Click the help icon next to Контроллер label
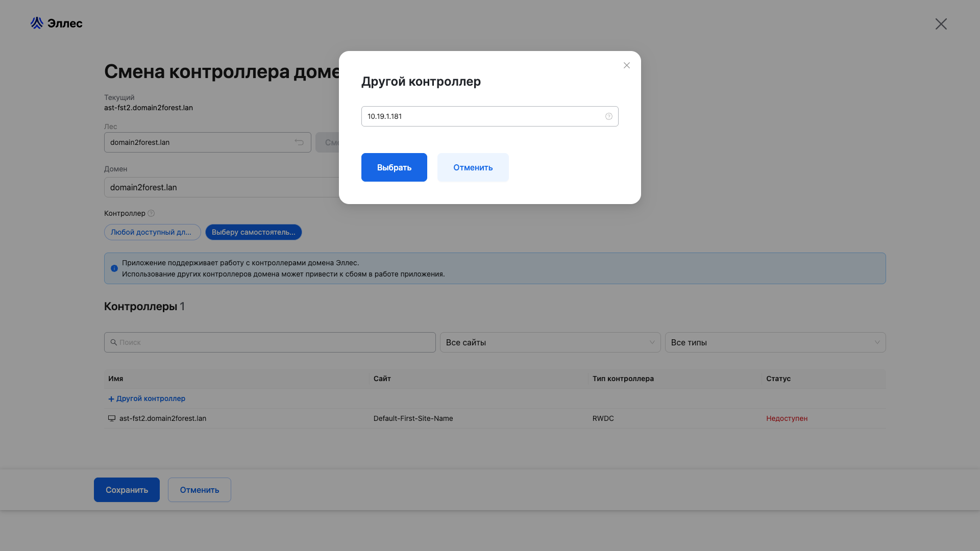Screen dimensions: 980x551 click(152, 213)
